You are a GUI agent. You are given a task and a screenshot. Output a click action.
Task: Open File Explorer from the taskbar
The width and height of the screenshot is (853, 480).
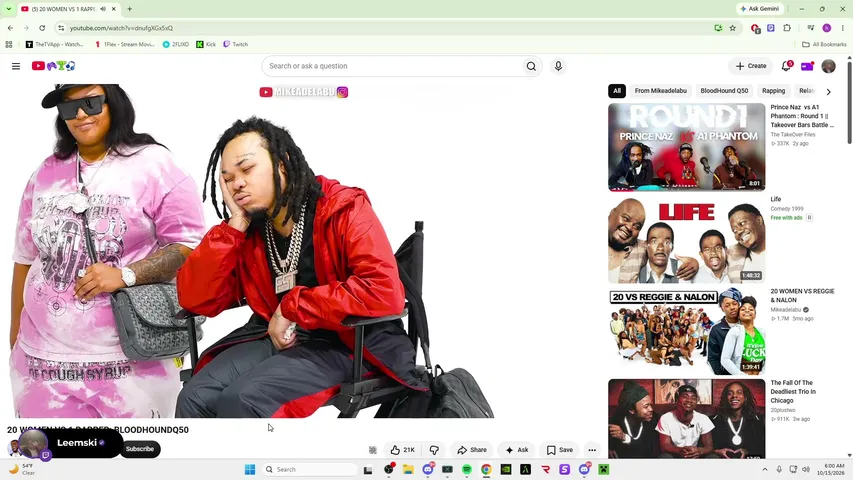(408, 469)
